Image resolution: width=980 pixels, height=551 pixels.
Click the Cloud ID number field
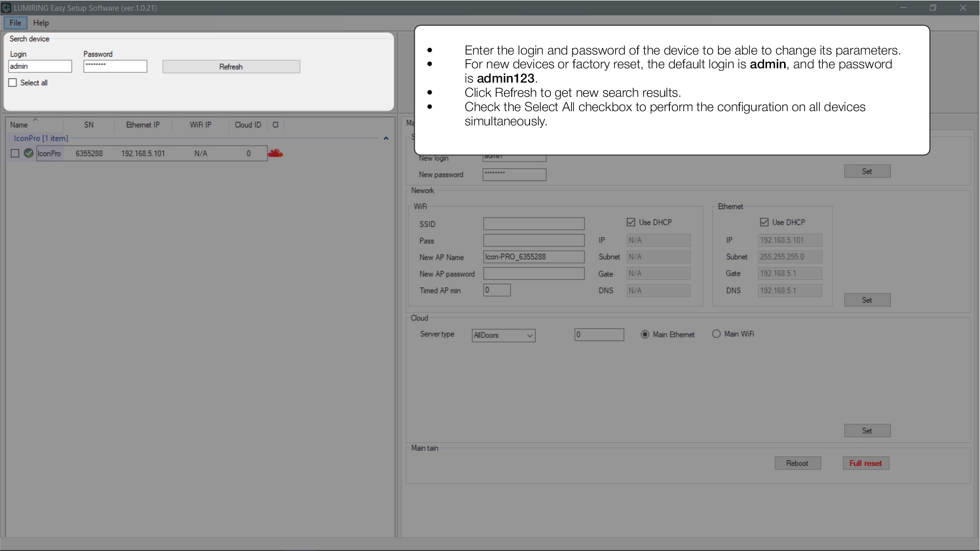point(599,335)
